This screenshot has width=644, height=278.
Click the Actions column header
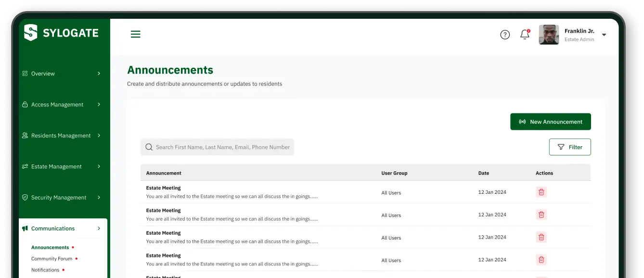coord(544,173)
